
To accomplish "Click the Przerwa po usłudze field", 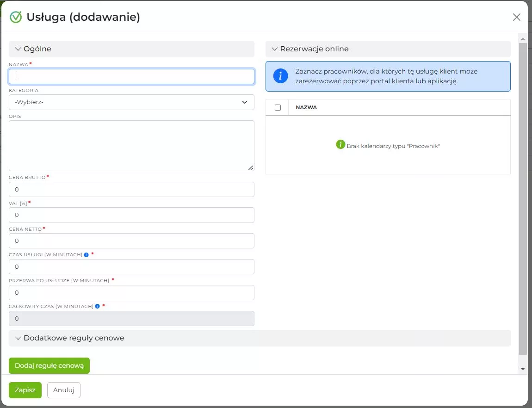I will [x=131, y=293].
